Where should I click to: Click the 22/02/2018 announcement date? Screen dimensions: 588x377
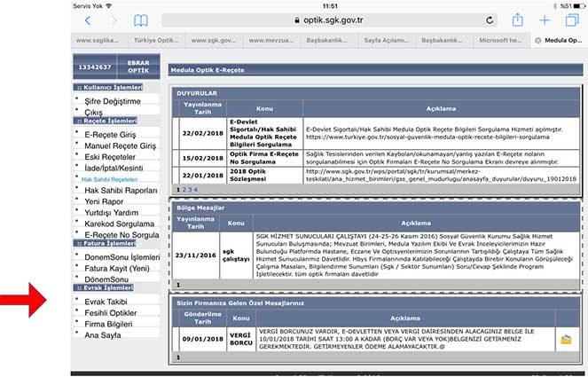click(x=203, y=133)
